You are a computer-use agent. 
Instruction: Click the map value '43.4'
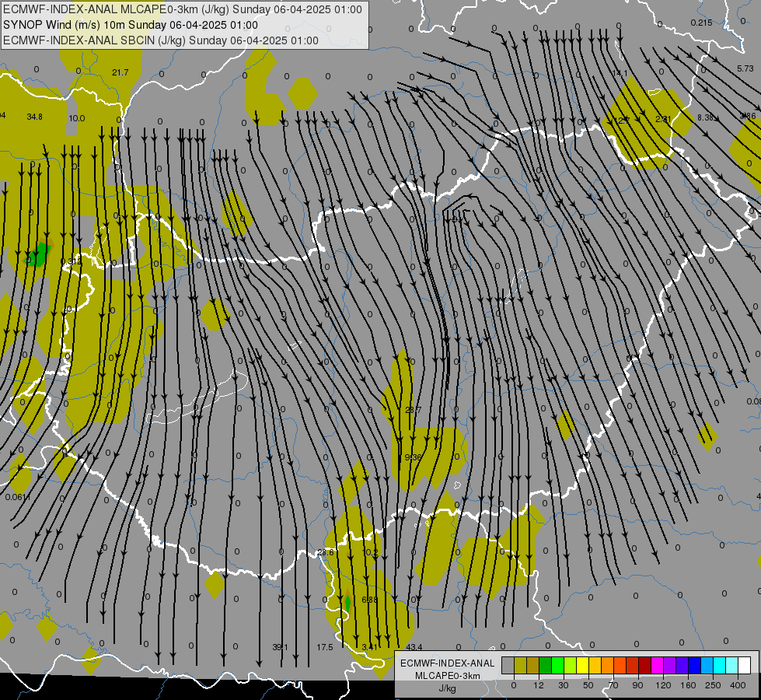[414, 647]
